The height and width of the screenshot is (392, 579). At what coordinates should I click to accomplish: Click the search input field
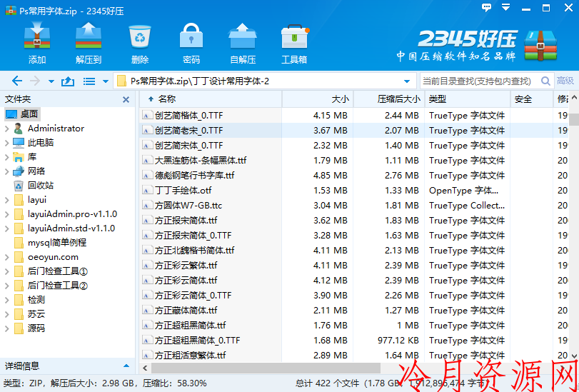(x=480, y=81)
